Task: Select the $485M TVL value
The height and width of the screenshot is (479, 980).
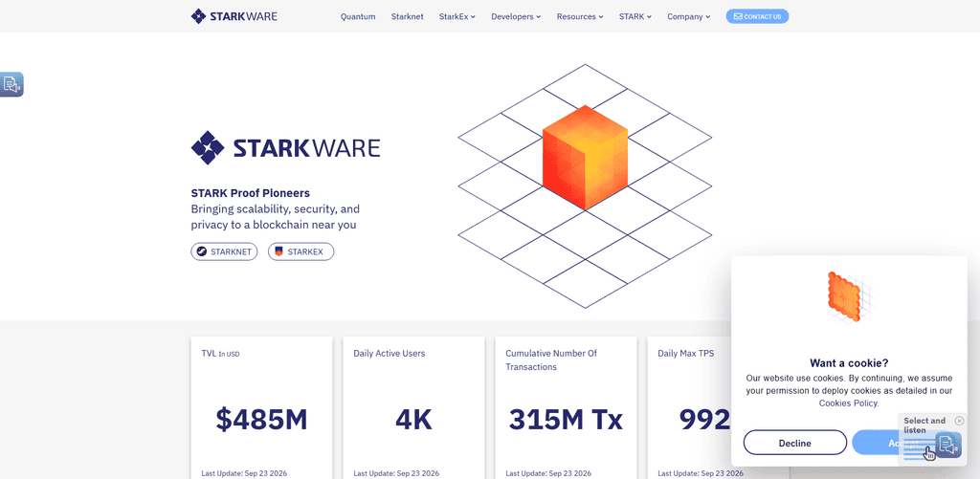Action: pyautogui.click(x=261, y=419)
